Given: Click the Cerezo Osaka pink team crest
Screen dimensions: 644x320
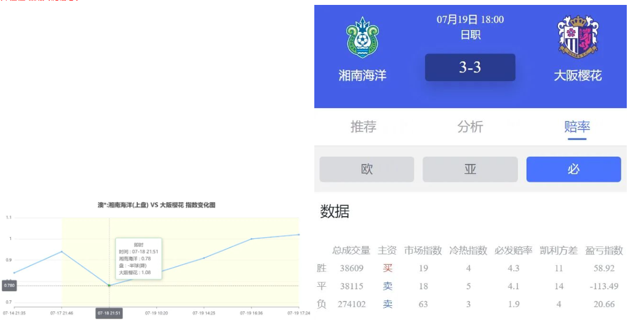Looking at the screenshot, I should tap(578, 37).
